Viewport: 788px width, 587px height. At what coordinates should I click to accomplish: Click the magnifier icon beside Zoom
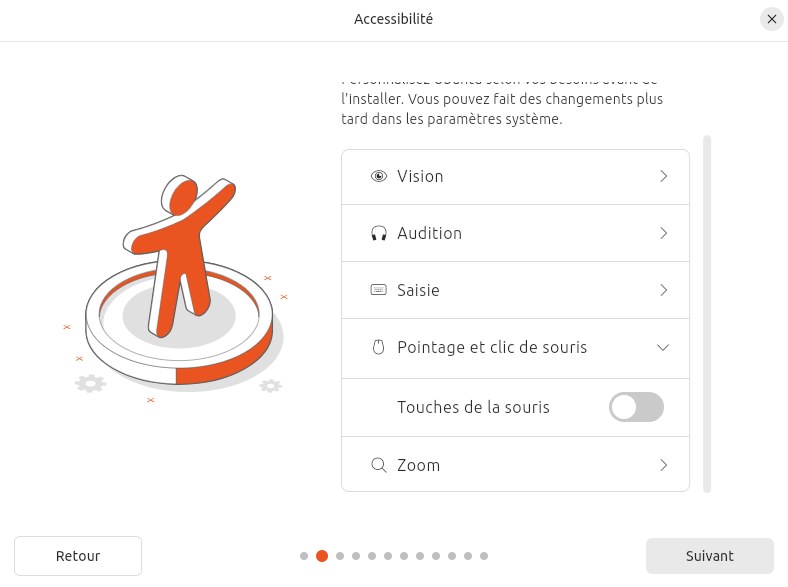point(379,465)
